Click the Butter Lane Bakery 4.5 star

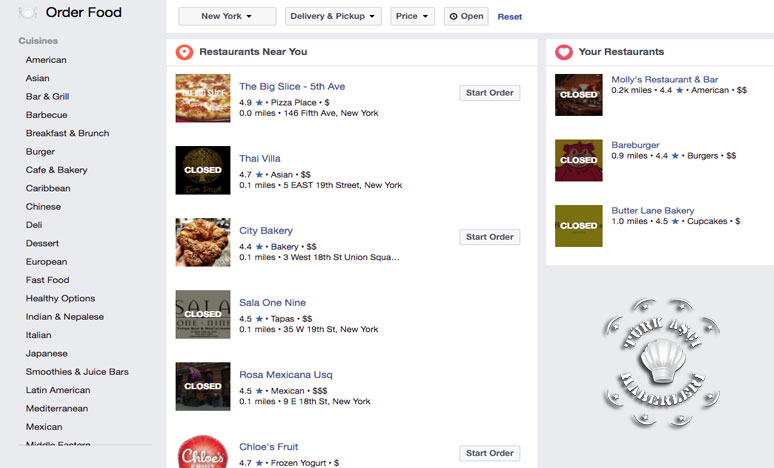pyautogui.click(x=675, y=222)
